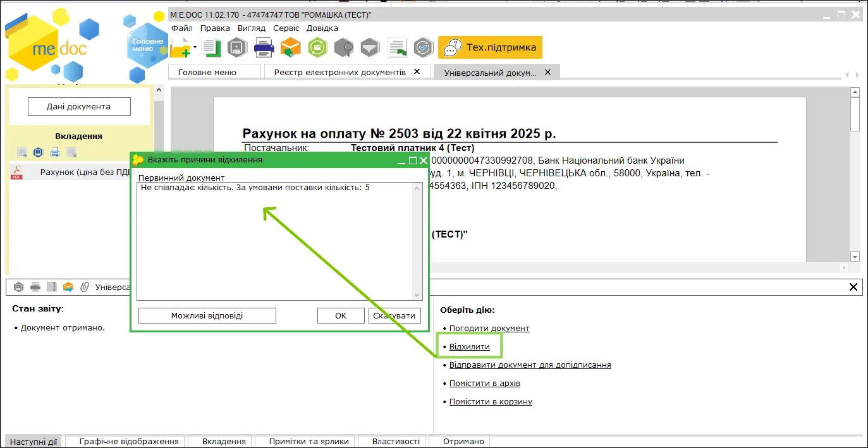Switch to the Властивості bottom tab
The image size is (868, 448).
click(x=396, y=442)
